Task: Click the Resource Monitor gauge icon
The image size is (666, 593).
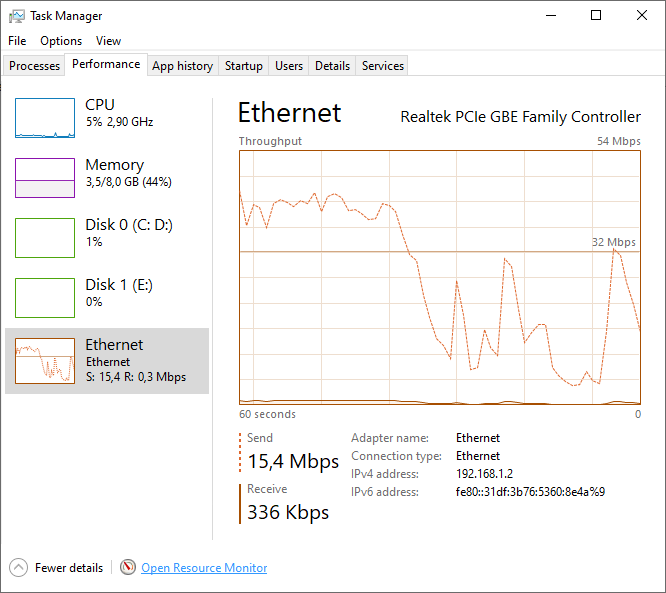Action: click(x=128, y=567)
